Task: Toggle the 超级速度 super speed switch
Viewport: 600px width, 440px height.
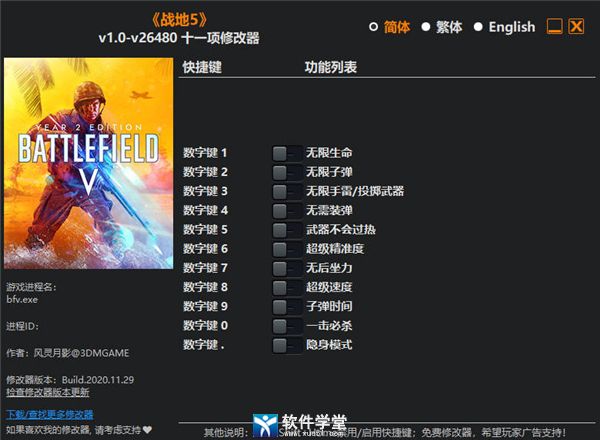Action: pyautogui.click(x=287, y=288)
